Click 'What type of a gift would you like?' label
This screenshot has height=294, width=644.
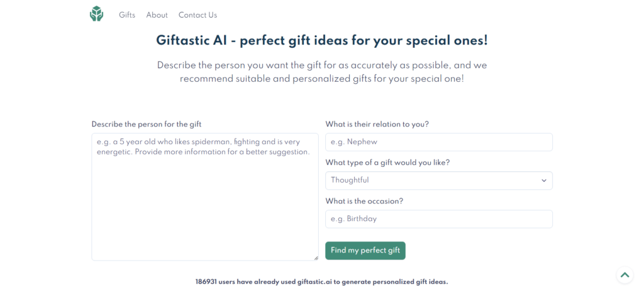[387, 162]
